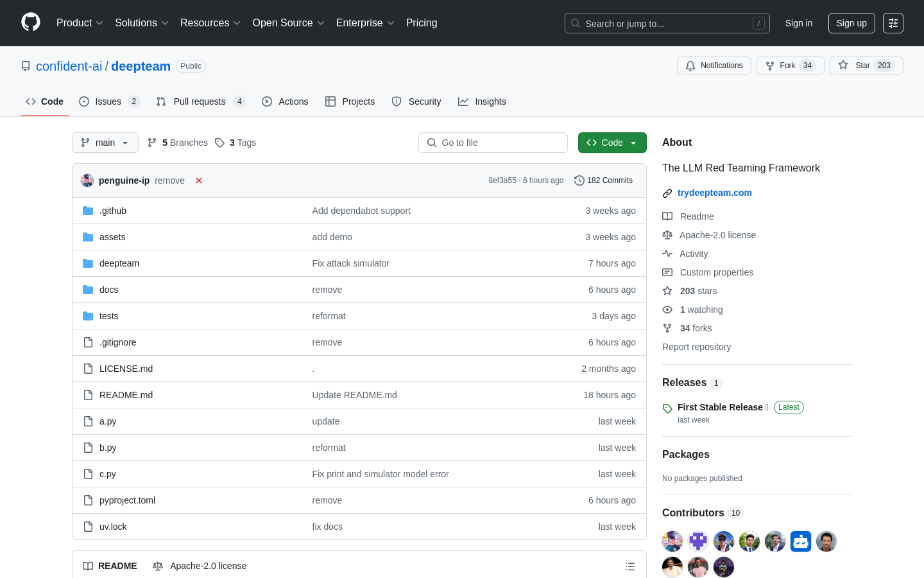Viewport: 924px width, 578px height.
Task: Click the tag icon beside First Stable Release
Action: click(667, 408)
